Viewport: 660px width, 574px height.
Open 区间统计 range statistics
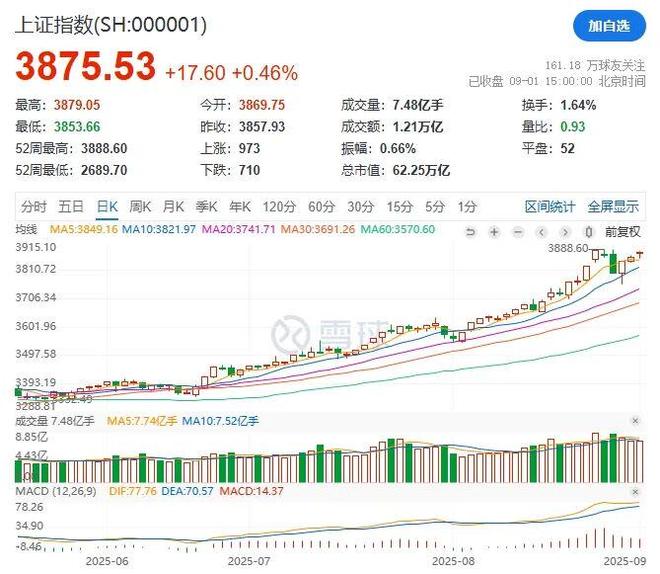(550, 207)
